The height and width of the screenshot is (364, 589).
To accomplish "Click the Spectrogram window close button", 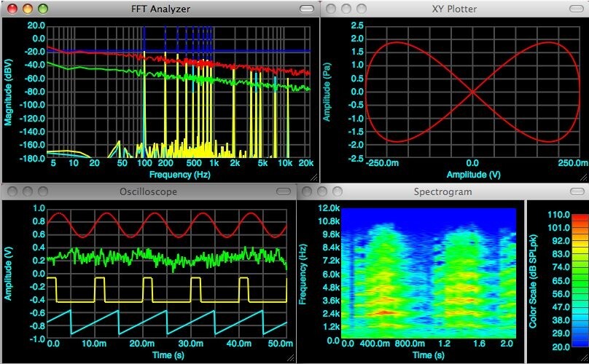I will tap(307, 191).
